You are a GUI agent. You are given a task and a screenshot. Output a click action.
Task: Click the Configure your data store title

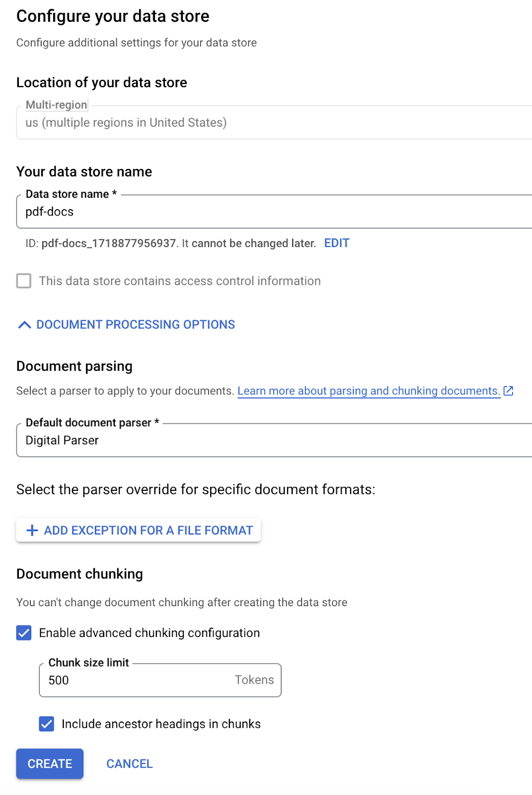[x=113, y=16]
